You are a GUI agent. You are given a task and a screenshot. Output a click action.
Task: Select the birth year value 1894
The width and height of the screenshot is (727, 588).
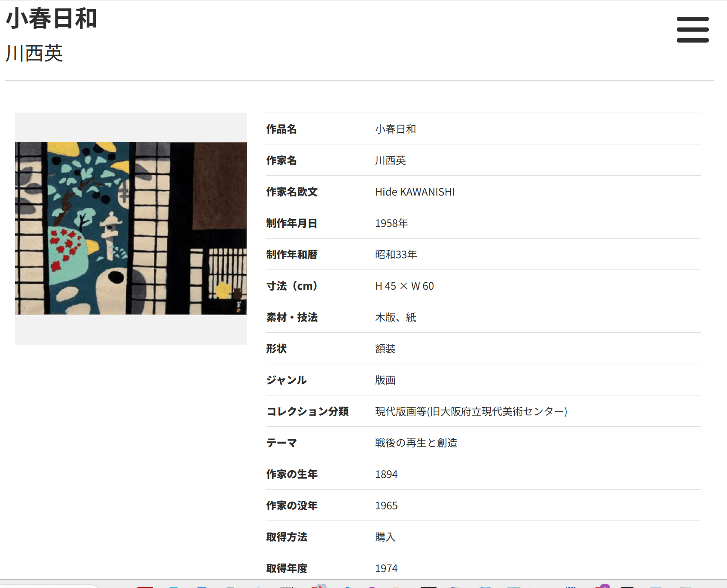[x=386, y=474]
